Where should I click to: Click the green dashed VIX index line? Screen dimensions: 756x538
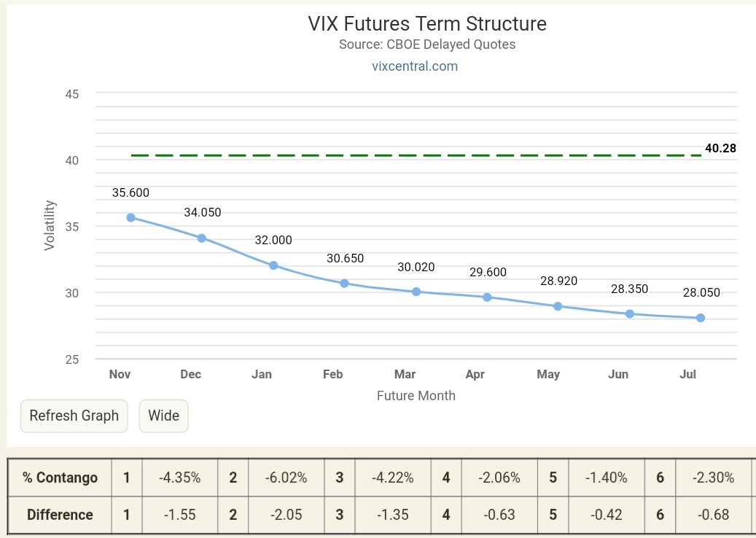tap(416, 155)
